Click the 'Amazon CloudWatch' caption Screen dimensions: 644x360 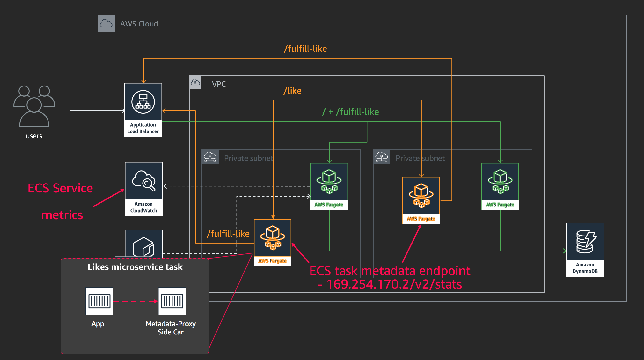144,207
